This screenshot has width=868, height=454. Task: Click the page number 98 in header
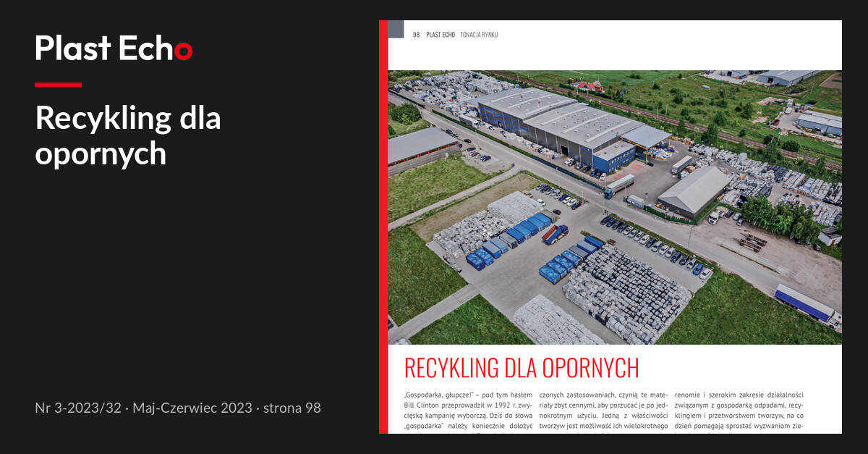click(x=417, y=35)
